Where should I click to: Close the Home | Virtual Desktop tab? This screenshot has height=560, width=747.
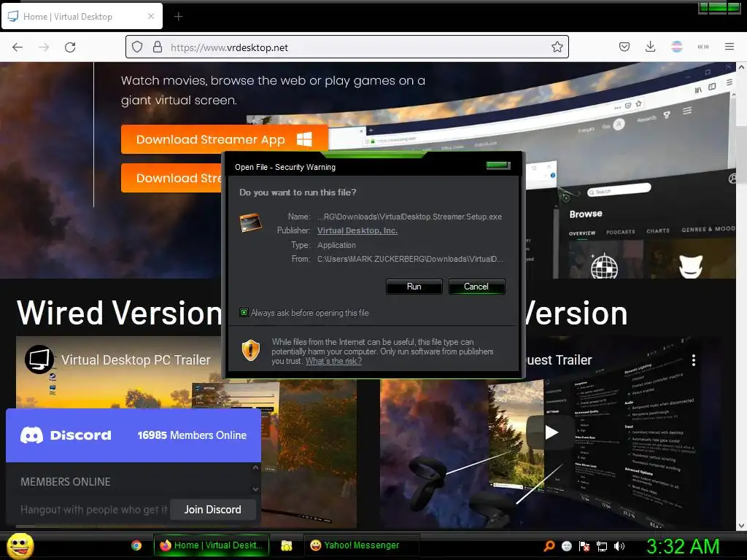pos(150,16)
